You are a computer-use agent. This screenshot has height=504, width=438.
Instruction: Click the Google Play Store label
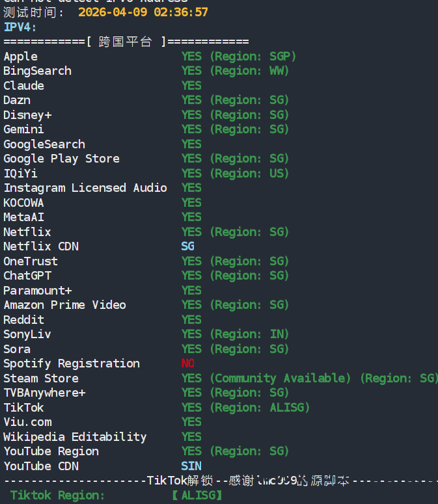pyautogui.click(x=61, y=159)
